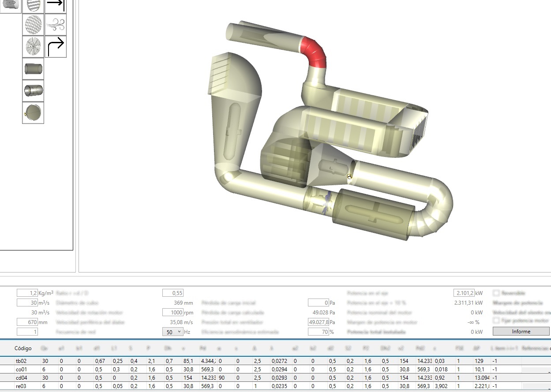Select the circular wire fan guard icon
551x392 pixels.
33,47
